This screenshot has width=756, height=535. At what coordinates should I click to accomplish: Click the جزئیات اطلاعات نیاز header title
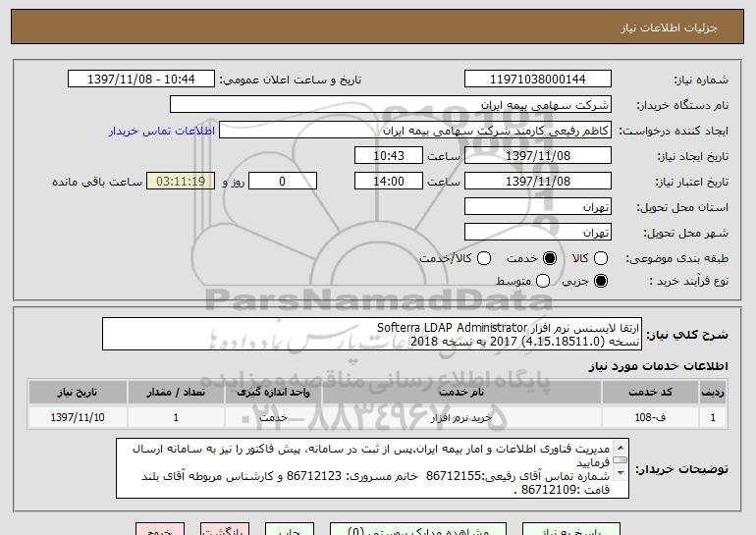669,27
